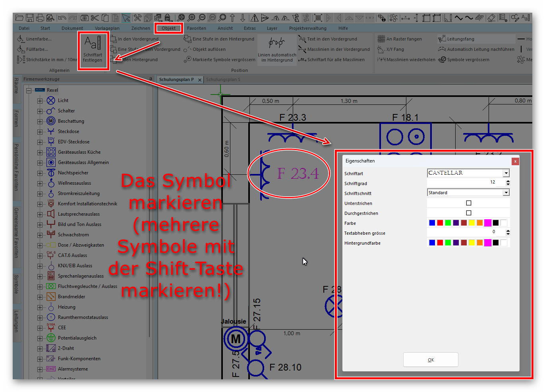Increase Schriftgrad with up stepper arrow
The width and height of the screenshot is (545, 392).
(508, 181)
